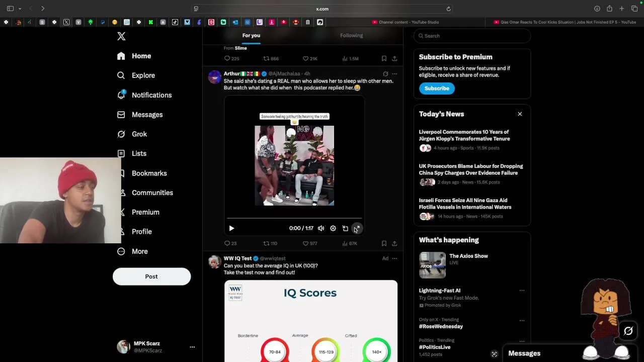Repost Arthur tweet with 110 reposts
Viewport: 644px width, 362px height.
point(270,243)
